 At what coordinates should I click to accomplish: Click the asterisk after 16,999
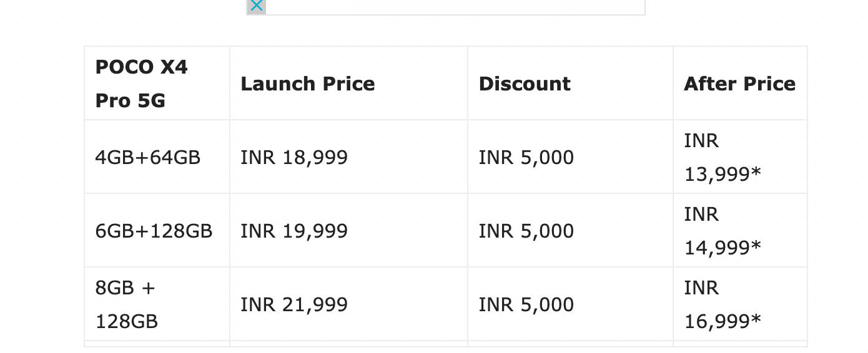pyautogui.click(x=756, y=320)
